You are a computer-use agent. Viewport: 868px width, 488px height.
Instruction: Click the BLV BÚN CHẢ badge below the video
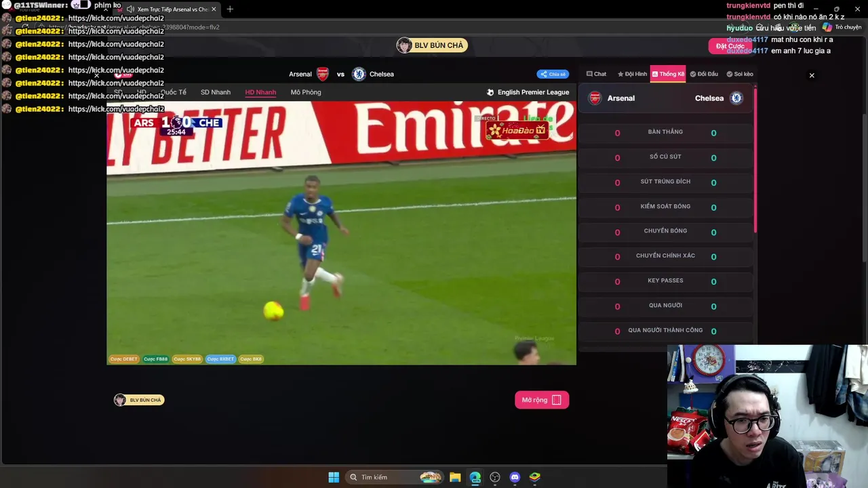[x=139, y=400]
